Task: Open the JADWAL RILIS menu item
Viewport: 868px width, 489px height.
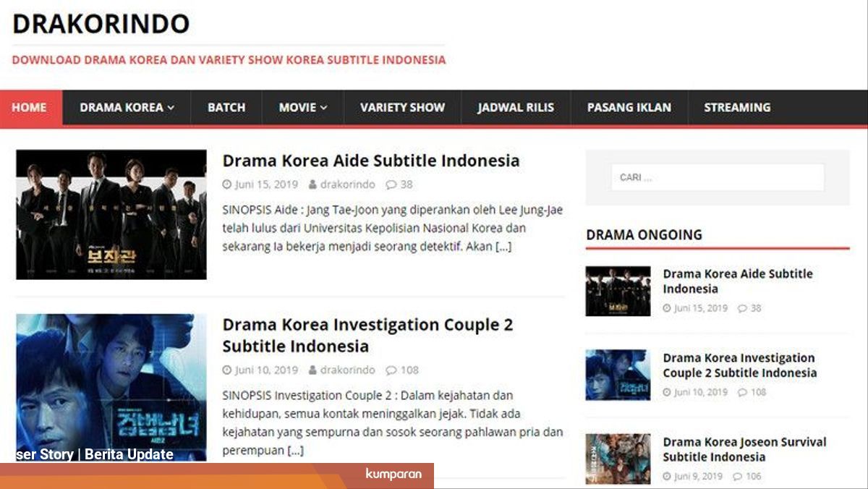Action: [515, 108]
